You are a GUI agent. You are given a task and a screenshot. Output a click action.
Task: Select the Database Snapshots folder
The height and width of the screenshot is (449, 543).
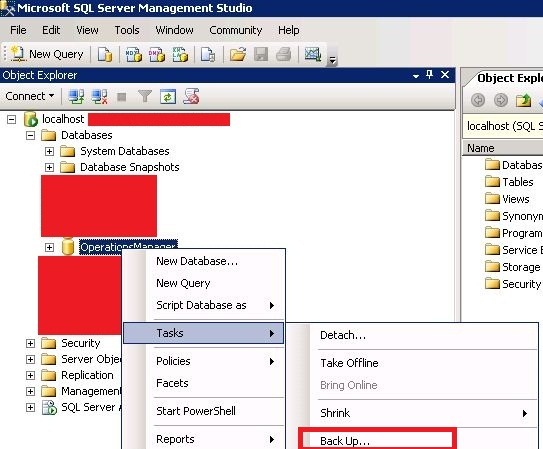point(130,167)
